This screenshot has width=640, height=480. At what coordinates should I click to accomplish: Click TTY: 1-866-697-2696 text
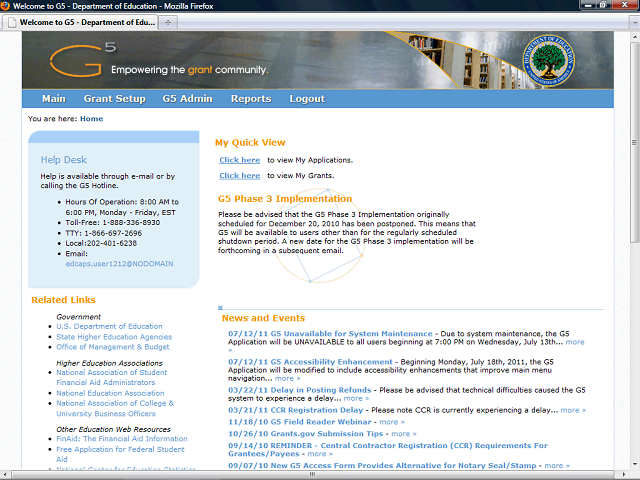coord(104,233)
